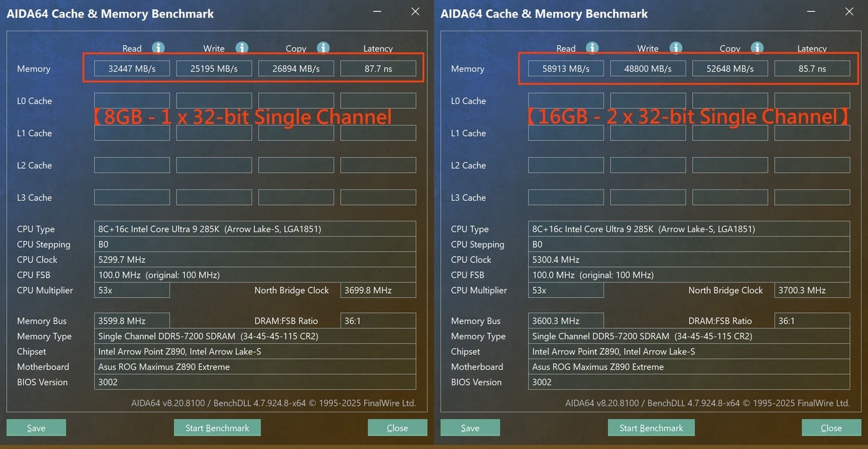Click the empty L1 Cache read field on right
Screen dimensions: 868x449
point(566,133)
